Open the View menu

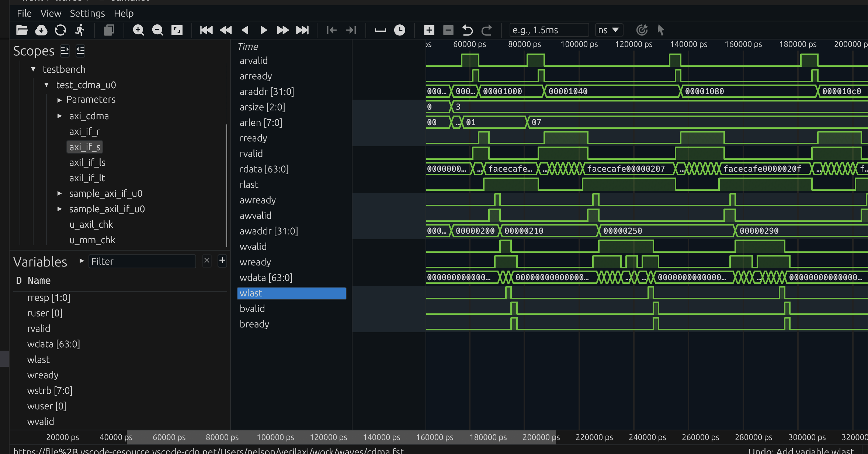(51, 13)
